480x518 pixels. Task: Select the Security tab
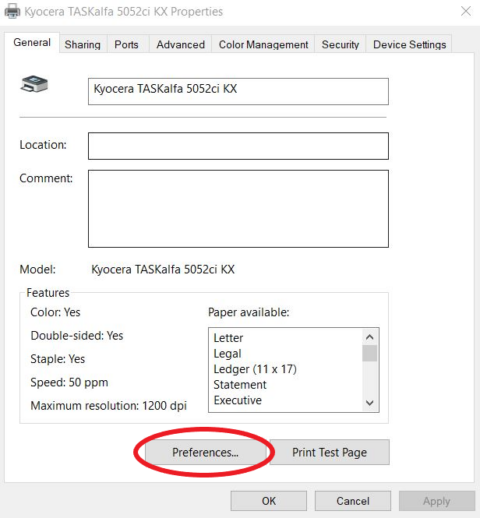[340, 44]
